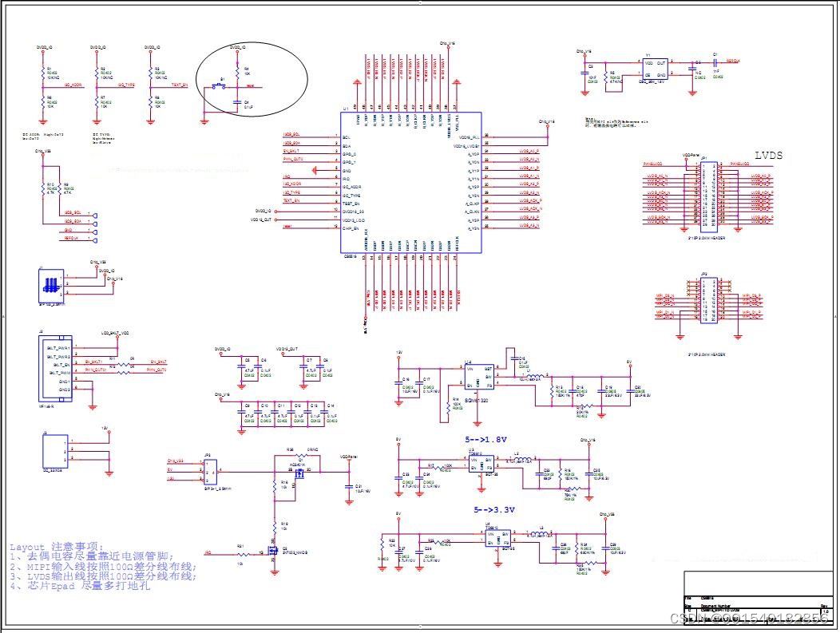Screen dimensions: 840x633
Task: Click the "CHIP_EN" pin name in U1
Action: tap(351, 228)
